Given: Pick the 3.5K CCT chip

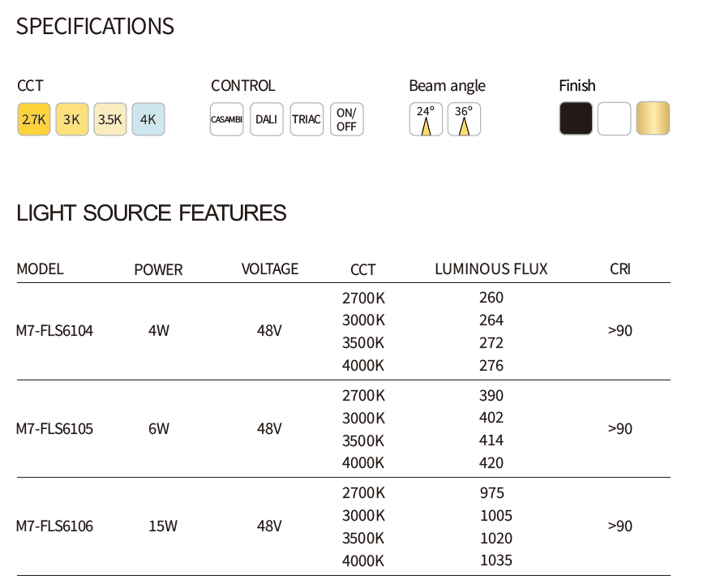Looking at the screenshot, I should pyautogui.click(x=110, y=119).
